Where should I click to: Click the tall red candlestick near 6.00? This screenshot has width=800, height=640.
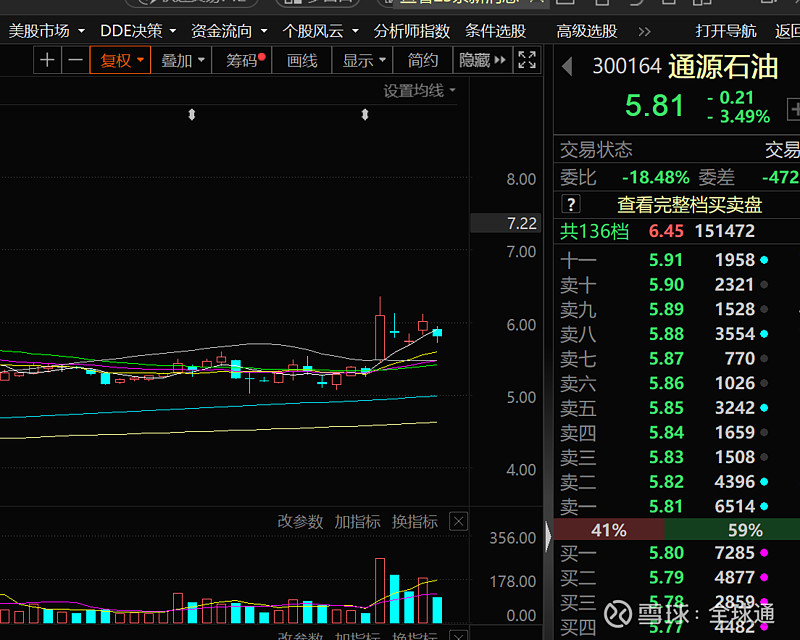[380, 337]
